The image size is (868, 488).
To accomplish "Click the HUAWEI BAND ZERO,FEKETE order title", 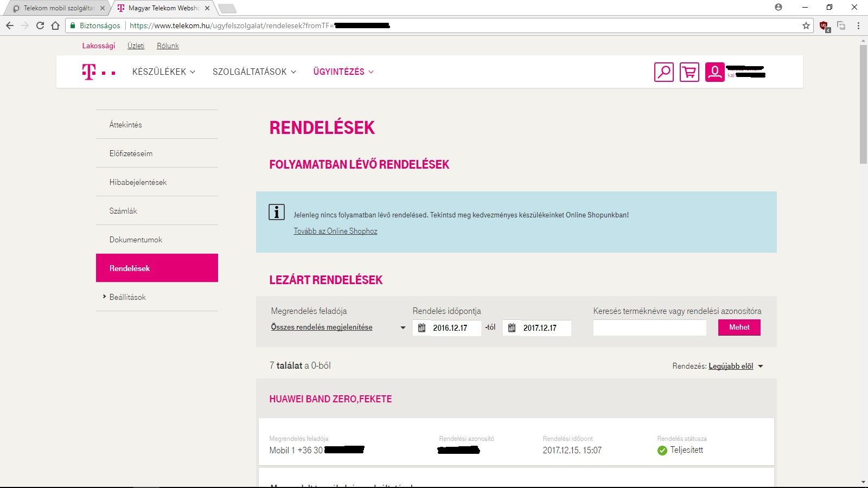I will (x=330, y=399).
